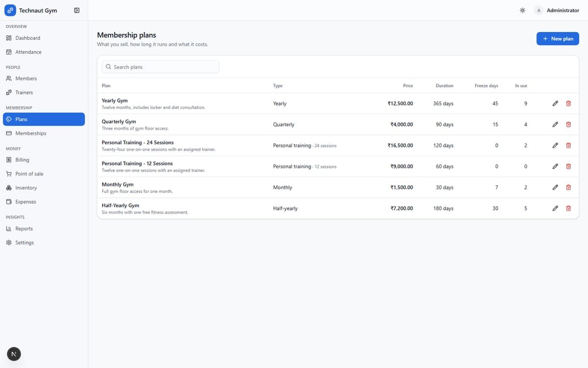Click the ₹4,000.00 price cell
Image resolution: width=588 pixels, height=368 pixels.
click(x=401, y=125)
